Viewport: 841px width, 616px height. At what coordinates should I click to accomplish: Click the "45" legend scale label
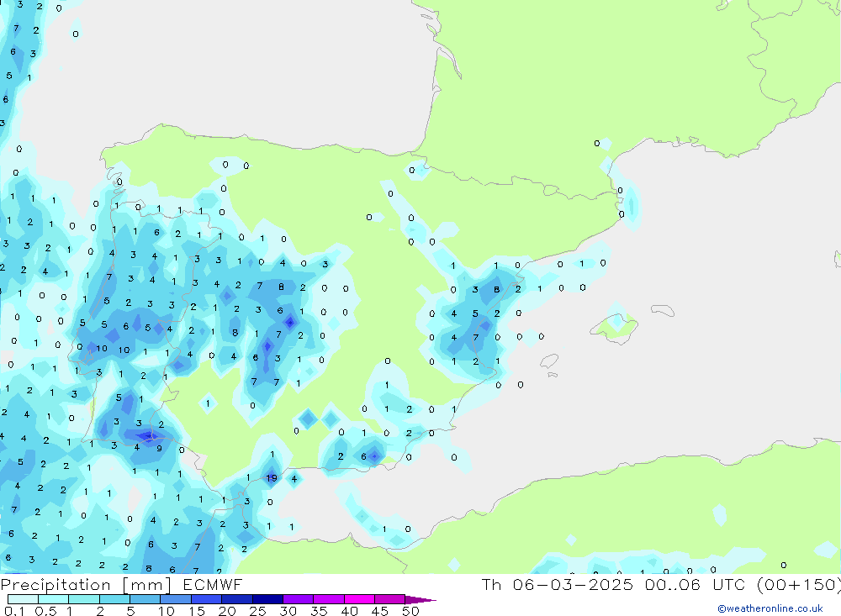tap(380, 611)
